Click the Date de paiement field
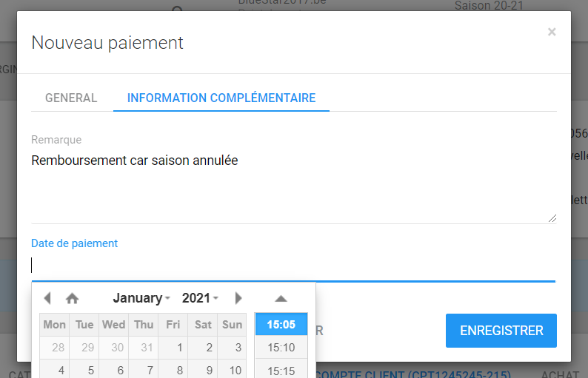This screenshot has width=588, height=378. [x=293, y=266]
